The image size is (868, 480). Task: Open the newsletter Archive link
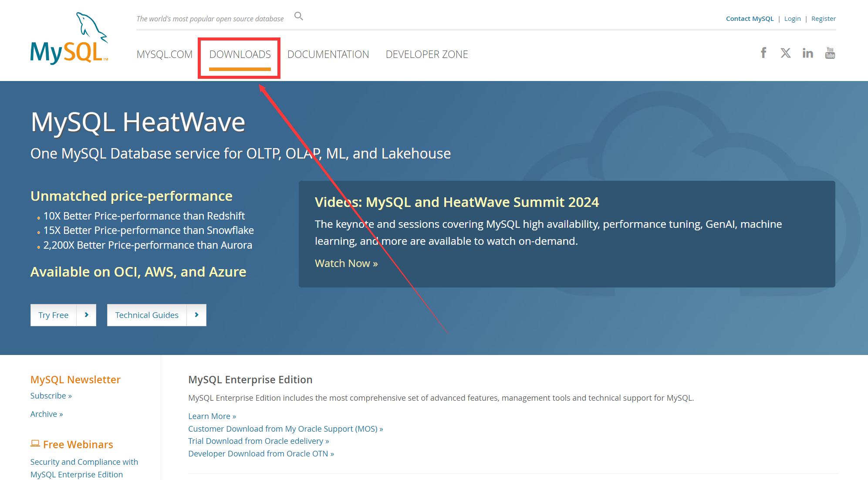click(47, 414)
